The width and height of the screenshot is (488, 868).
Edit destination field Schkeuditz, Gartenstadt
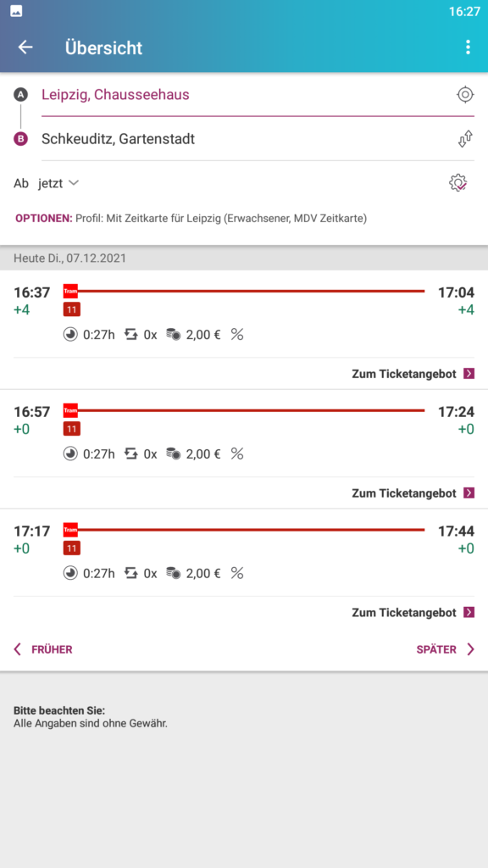pos(247,140)
